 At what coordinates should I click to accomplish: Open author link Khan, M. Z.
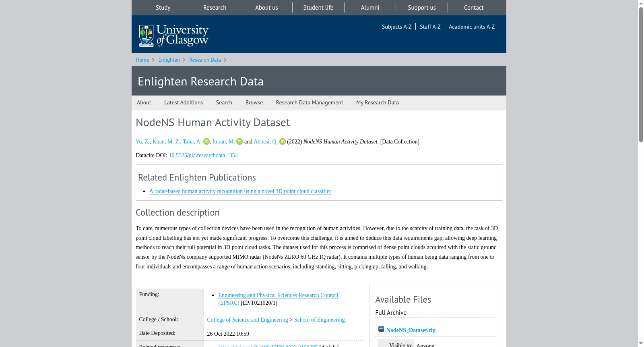[x=166, y=141]
